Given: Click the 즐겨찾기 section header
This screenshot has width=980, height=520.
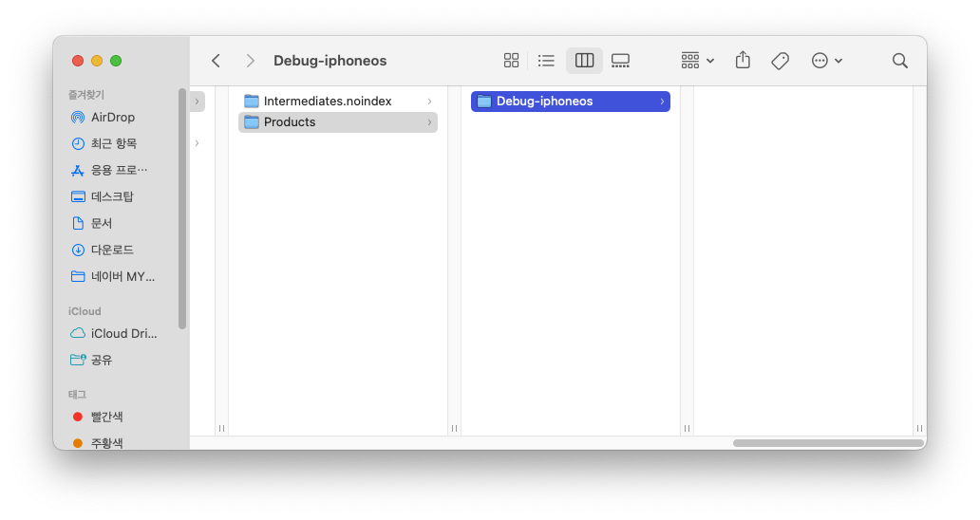Looking at the screenshot, I should tap(86, 94).
